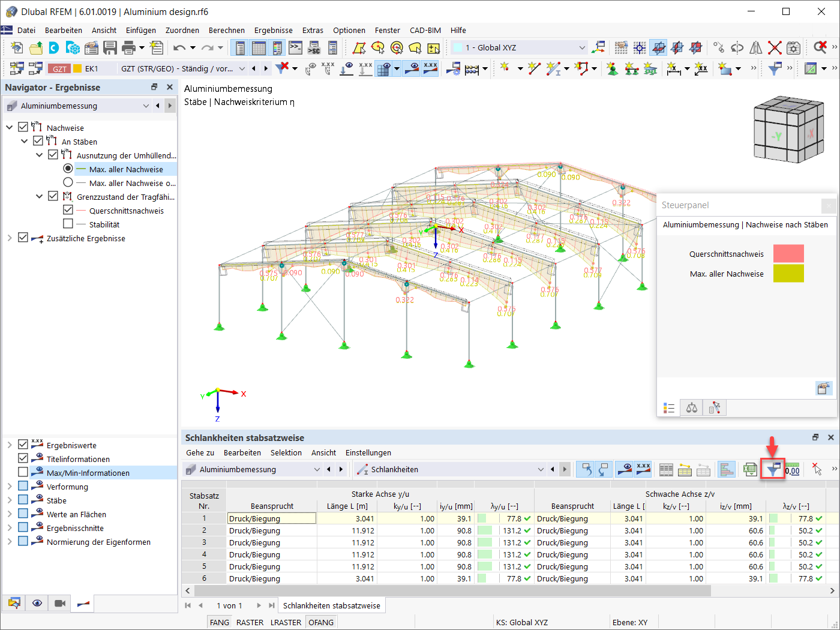
Task: Check the Verformung checkbox
Action: [23, 486]
